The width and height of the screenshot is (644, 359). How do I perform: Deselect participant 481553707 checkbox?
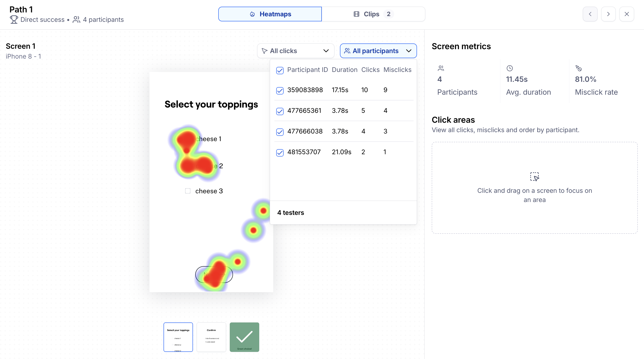tap(280, 153)
